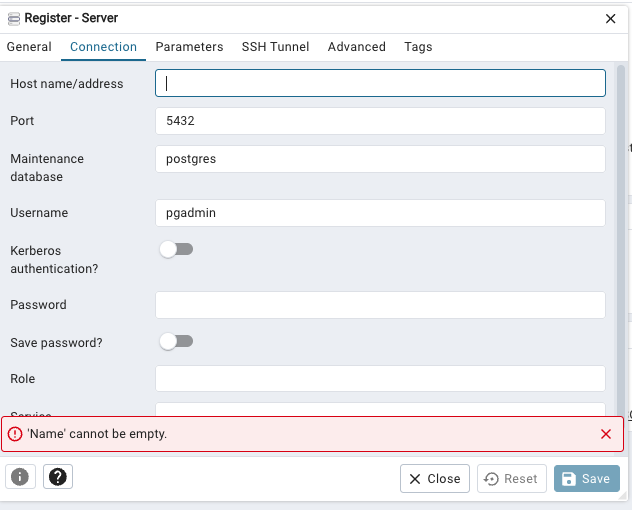The image size is (632, 510).
Task: Click the Kerberos authentication? label
Action: [x=54, y=260]
